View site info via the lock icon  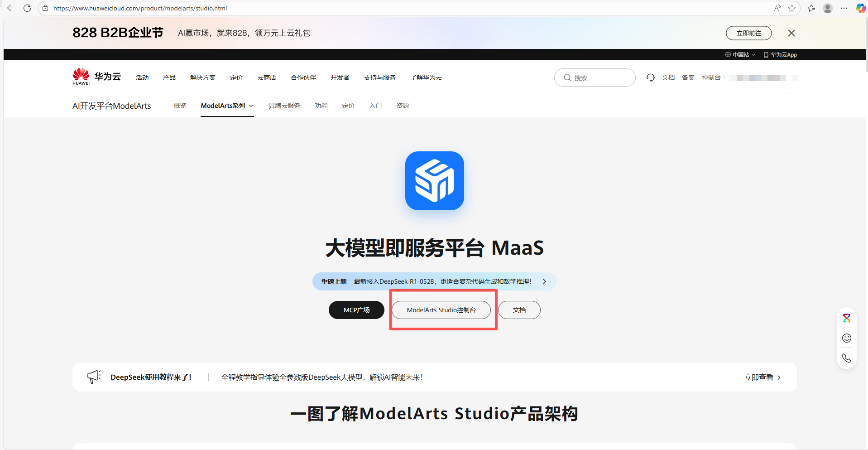45,8
